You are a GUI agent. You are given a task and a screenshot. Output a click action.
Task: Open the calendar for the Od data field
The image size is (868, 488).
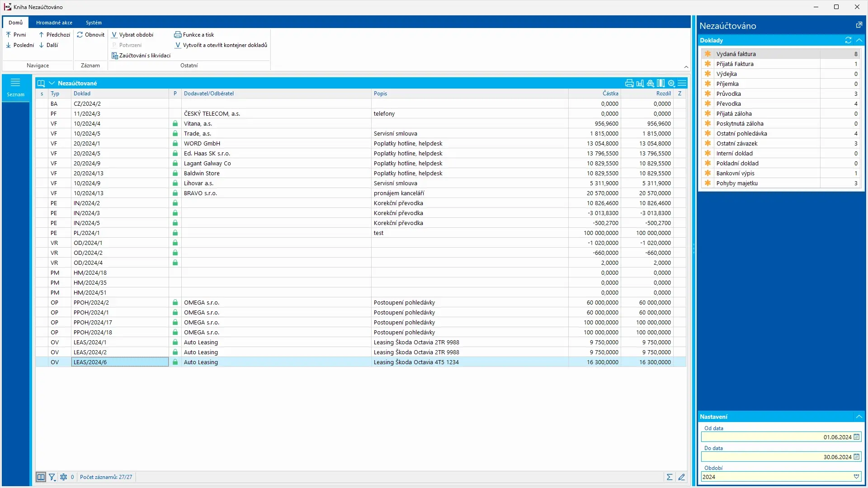tap(856, 437)
